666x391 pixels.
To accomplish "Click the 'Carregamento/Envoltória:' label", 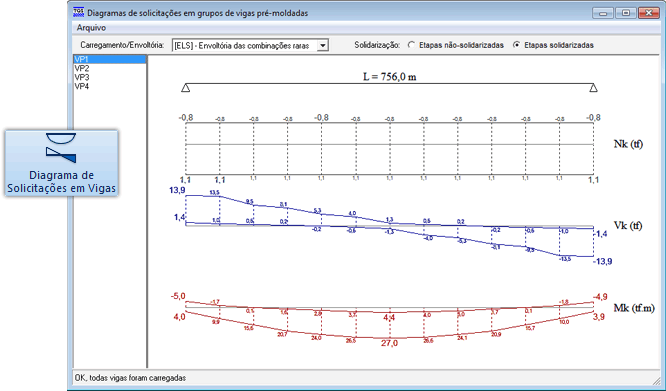I will pos(122,45).
